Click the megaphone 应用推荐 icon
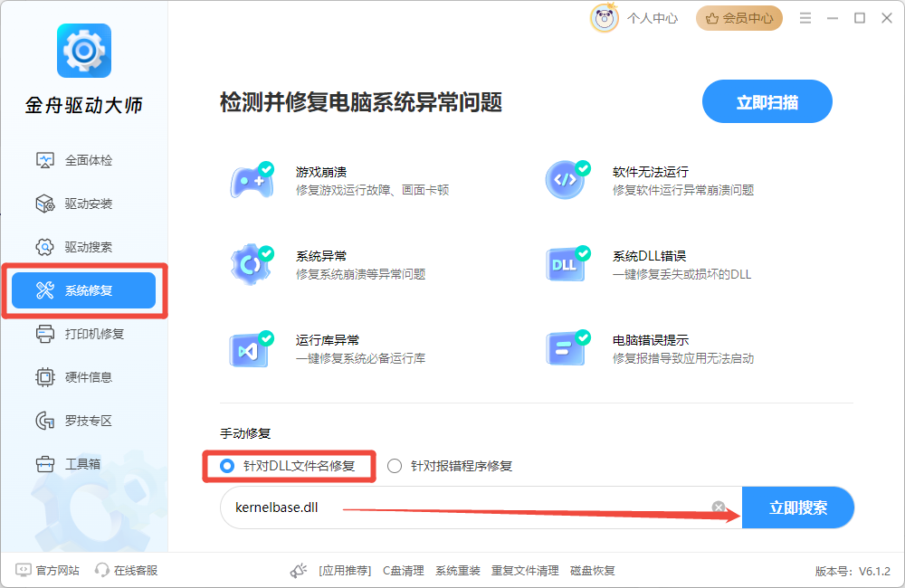 (299, 571)
